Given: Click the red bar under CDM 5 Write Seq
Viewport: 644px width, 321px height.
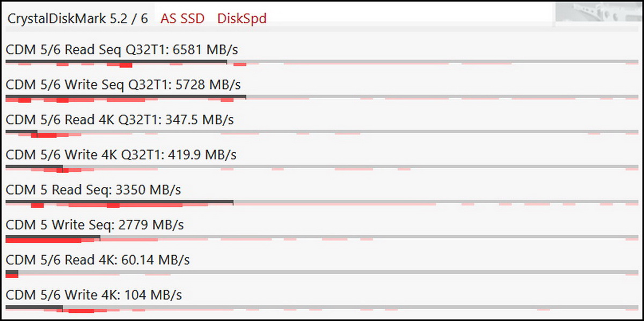Looking at the screenshot, I should pos(43,240).
